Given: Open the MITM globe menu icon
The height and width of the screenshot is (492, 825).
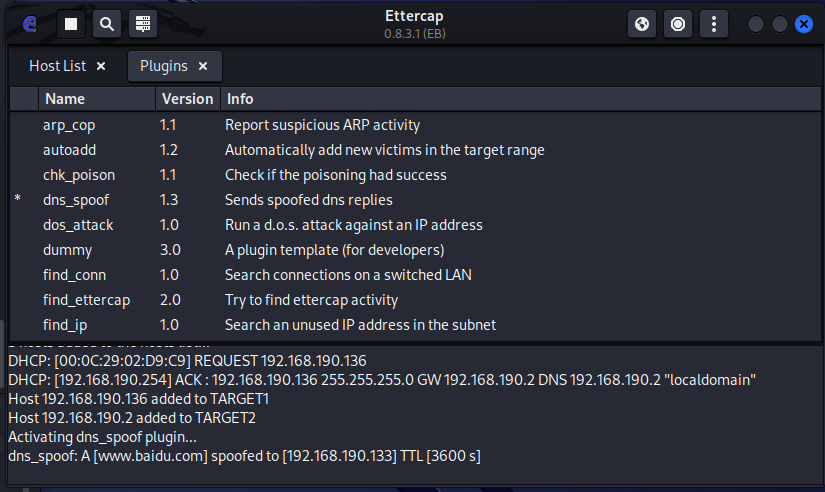Looking at the screenshot, I should click(x=642, y=24).
